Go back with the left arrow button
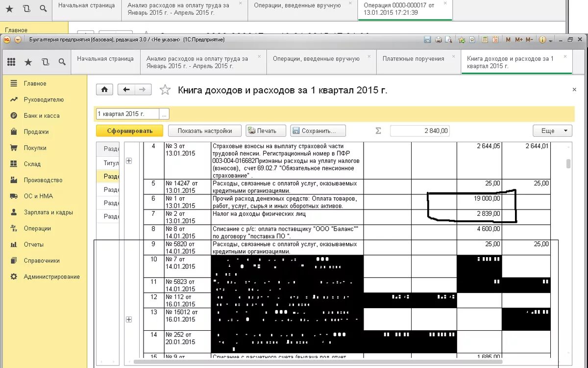Image resolution: width=588 pixels, height=368 pixels. (x=126, y=89)
